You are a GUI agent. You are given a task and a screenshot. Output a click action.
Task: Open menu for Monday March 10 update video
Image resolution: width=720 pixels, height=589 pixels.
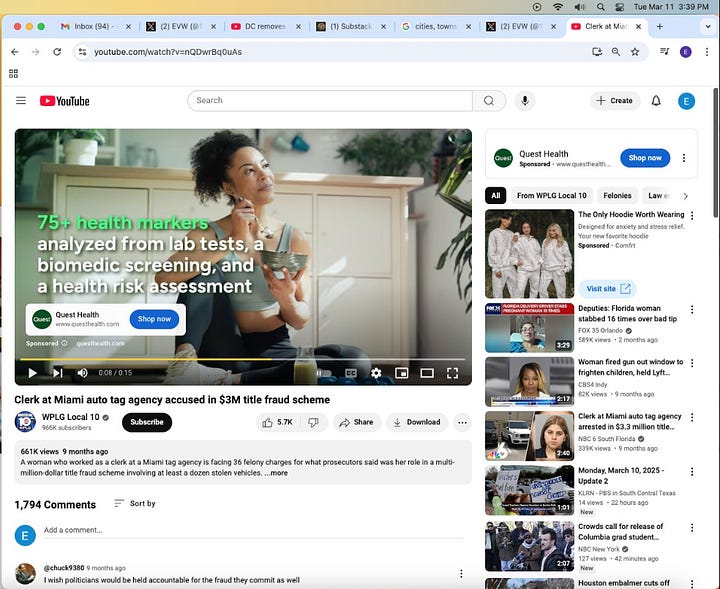point(692,471)
